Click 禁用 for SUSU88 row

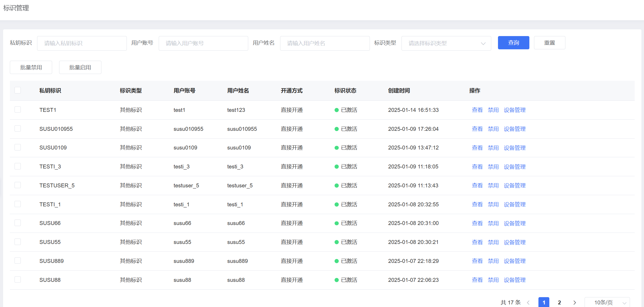493,280
